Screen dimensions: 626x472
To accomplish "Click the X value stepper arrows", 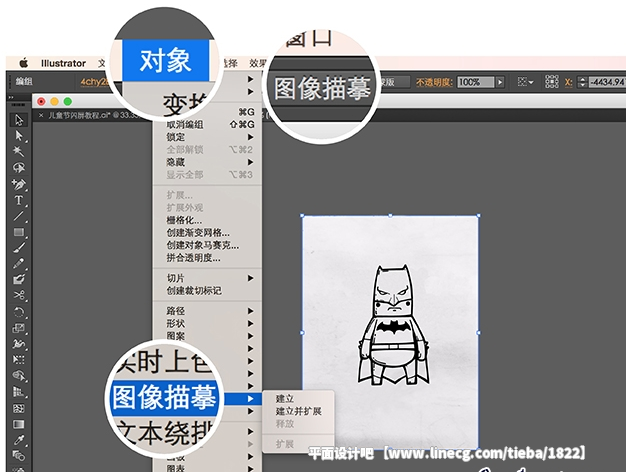I will pos(582,82).
